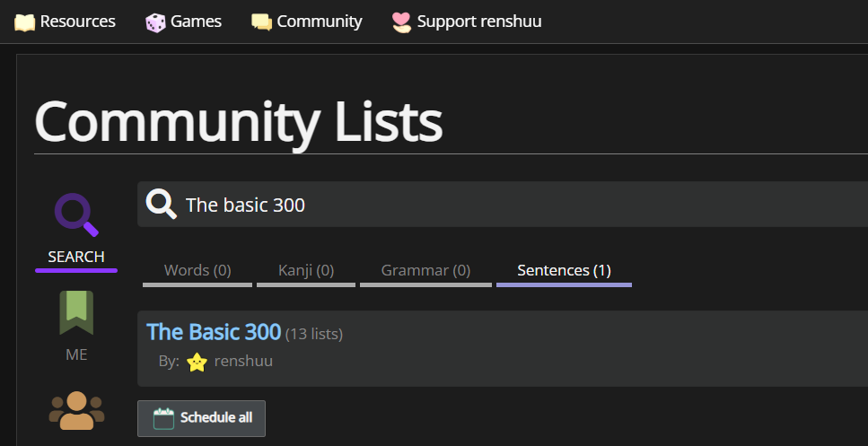This screenshot has width=868, height=446.
Task: Focus the search field containing "The basic 300"
Action: tap(503, 205)
